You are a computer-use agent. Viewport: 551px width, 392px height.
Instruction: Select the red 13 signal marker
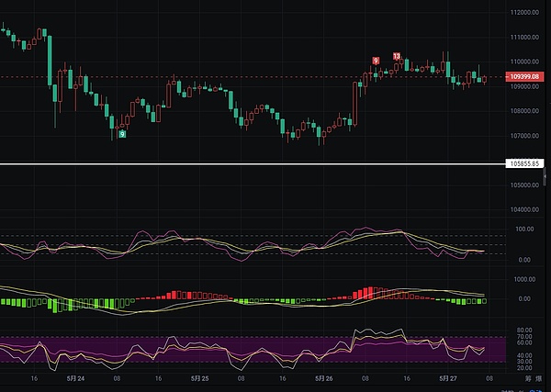[397, 56]
